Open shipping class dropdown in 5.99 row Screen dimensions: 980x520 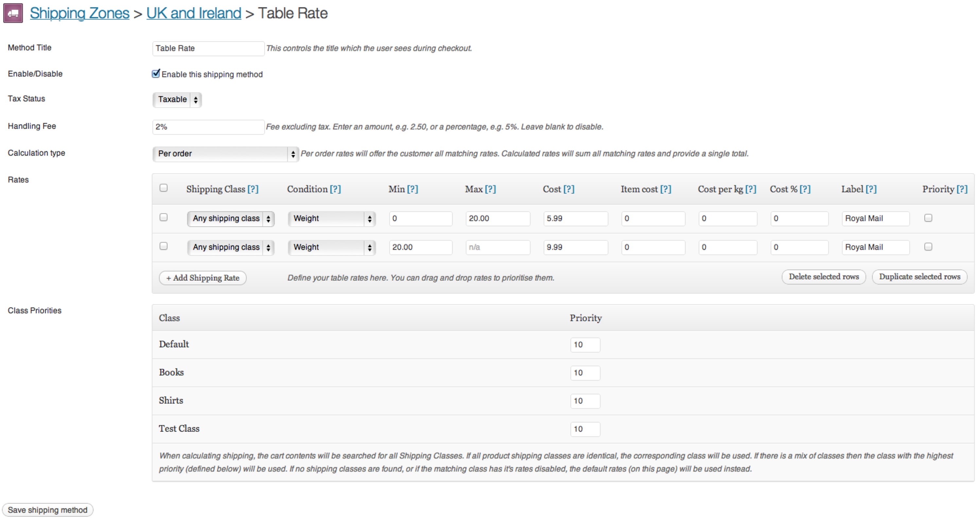coord(231,219)
